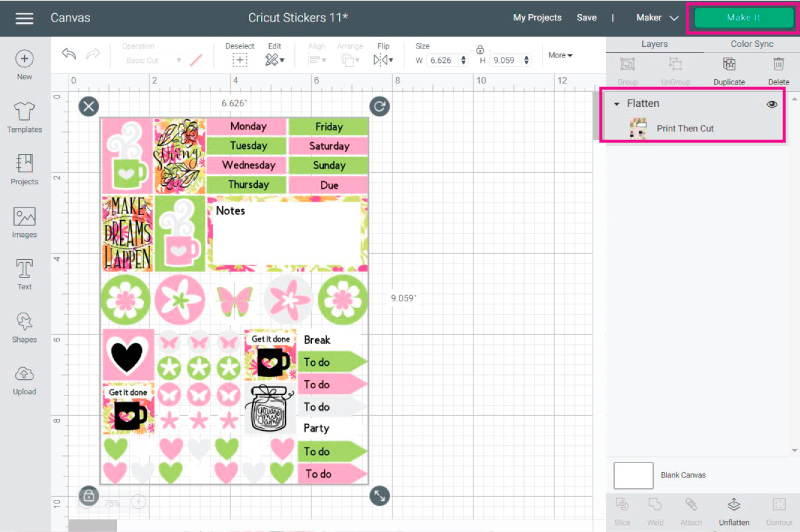The image size is (800, 532).
Task: Click the rotate handle on selection
Action: pos(380,106)
